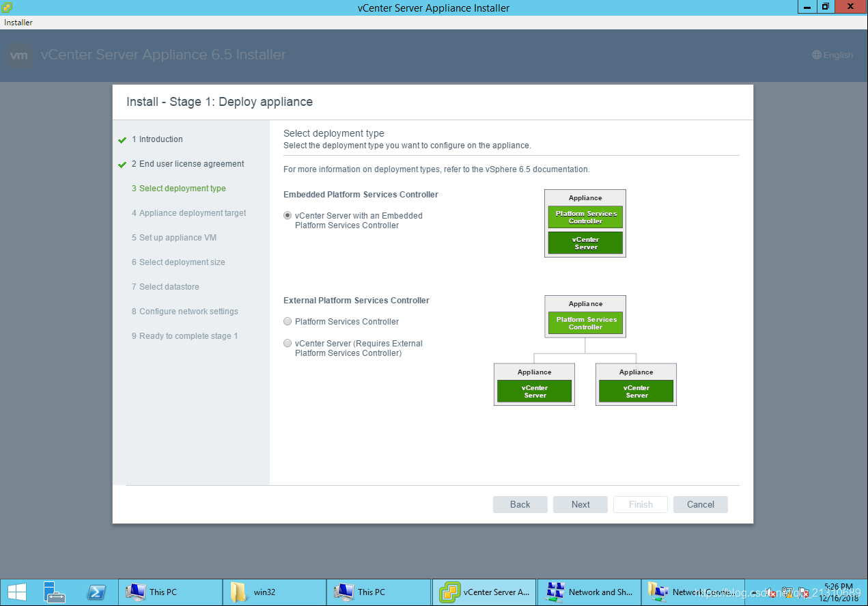Select step 5 Set up appliance VM
The height and width of the screenshot is (606, 868).
pyautogui.click(x=174, y=238)
